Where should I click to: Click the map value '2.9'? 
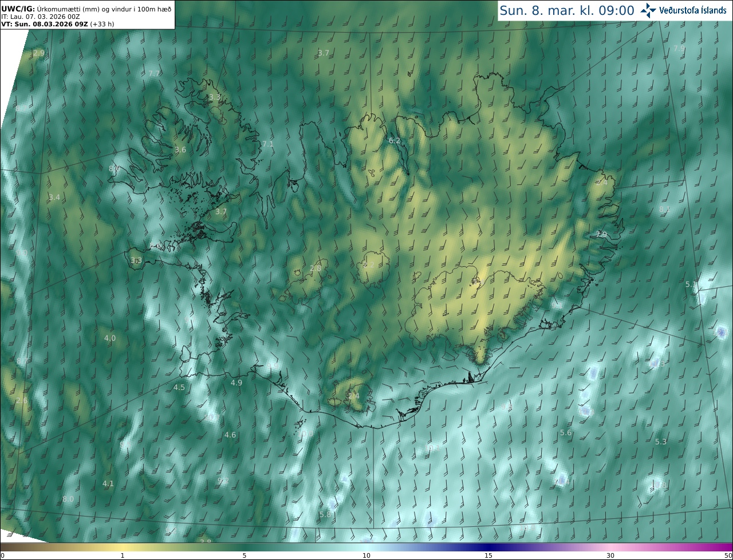click(38, 53)
